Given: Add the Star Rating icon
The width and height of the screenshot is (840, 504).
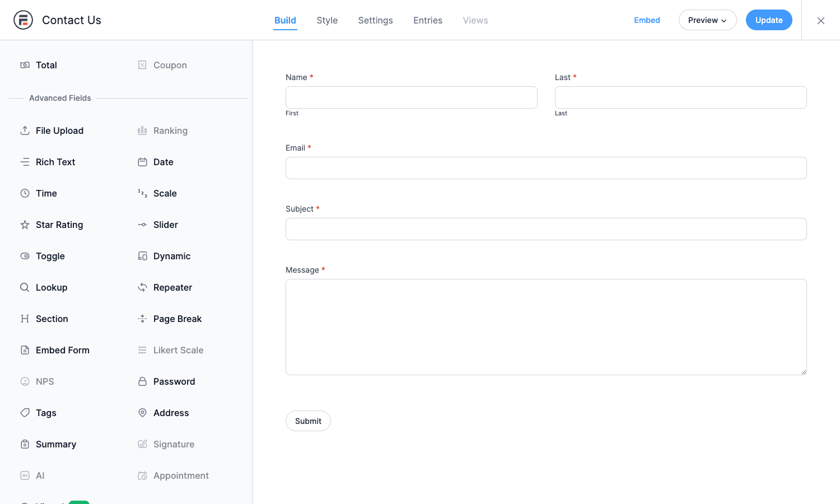Looking at the screenshot, I should pos(25,225).
